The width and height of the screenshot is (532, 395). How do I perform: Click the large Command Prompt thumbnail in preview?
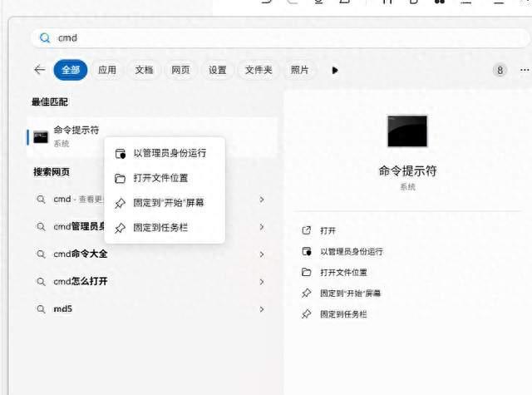tap(407, 131)
